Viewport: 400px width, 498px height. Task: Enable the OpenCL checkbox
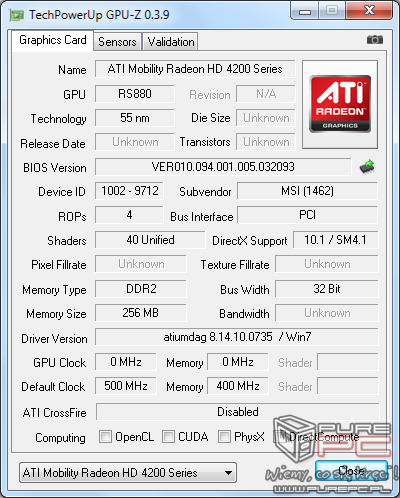[x=105, y=436]
